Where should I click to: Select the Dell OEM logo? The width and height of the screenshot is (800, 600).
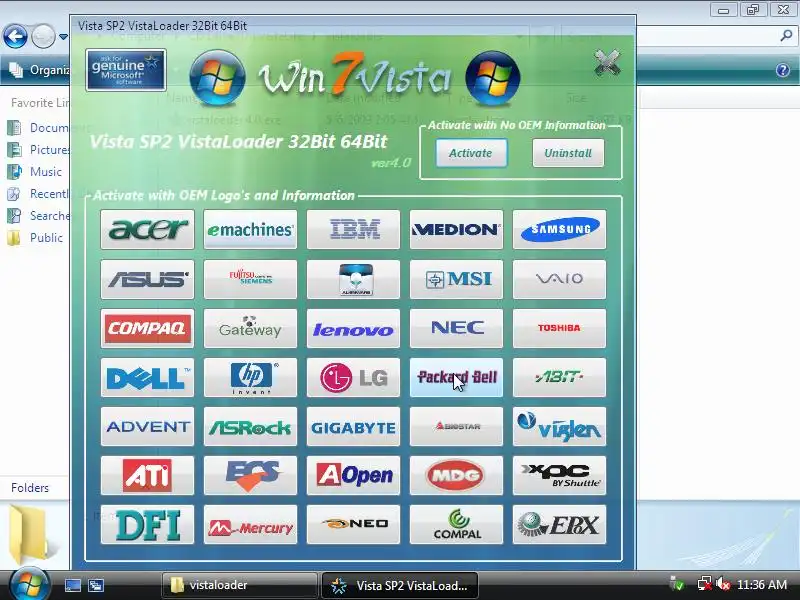click(x=147, y=378)
